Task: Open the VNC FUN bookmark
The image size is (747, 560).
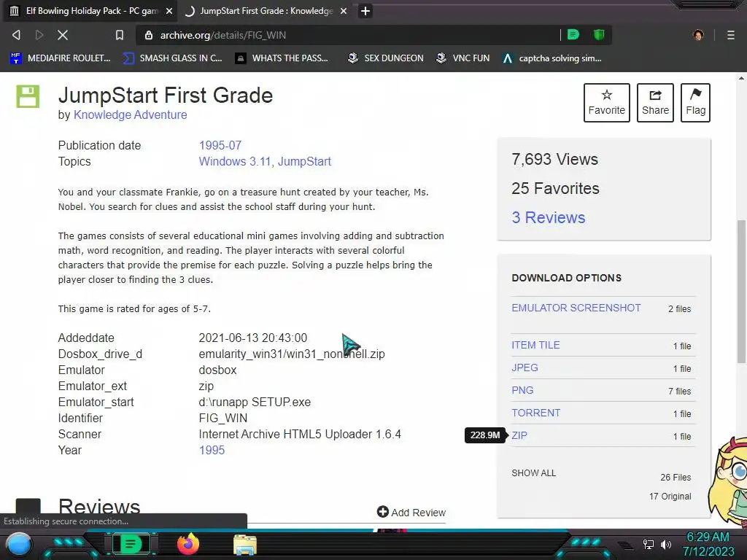Action: pyautogui.click(x=462, y=58)
